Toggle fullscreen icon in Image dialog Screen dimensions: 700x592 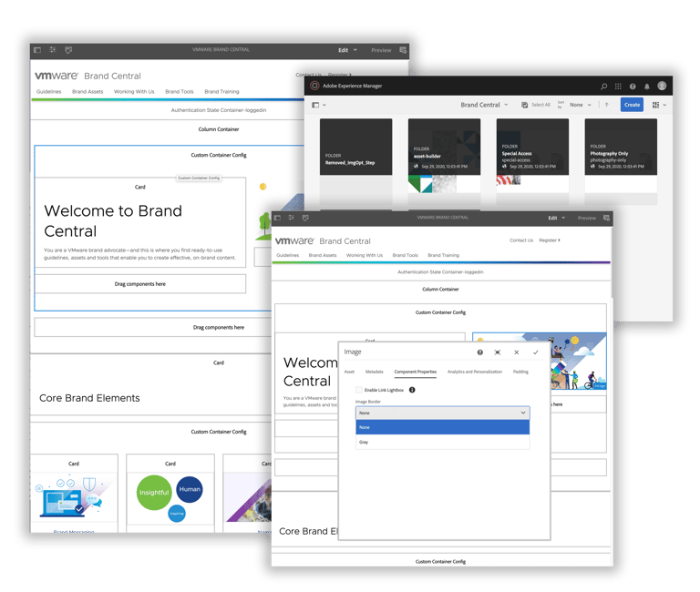(498, 352)
